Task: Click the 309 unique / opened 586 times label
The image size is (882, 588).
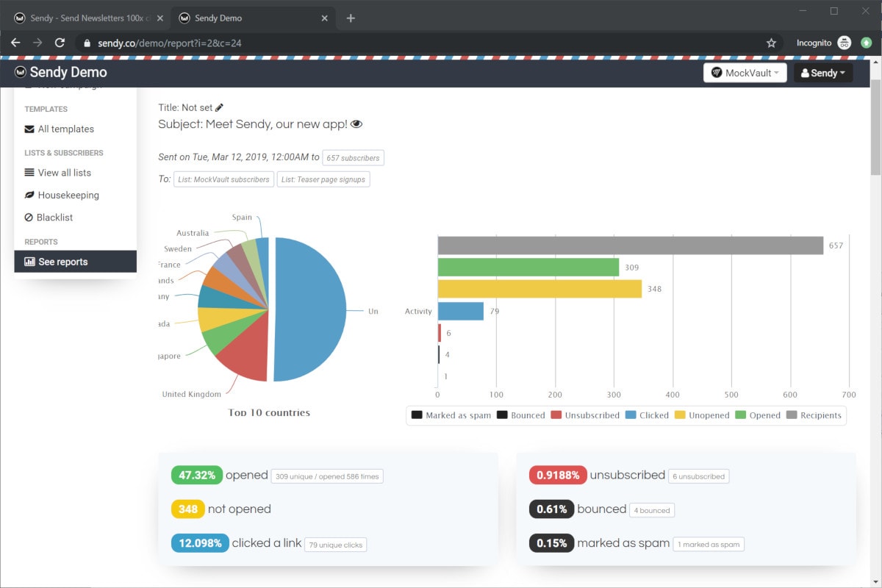Action: 327,476
